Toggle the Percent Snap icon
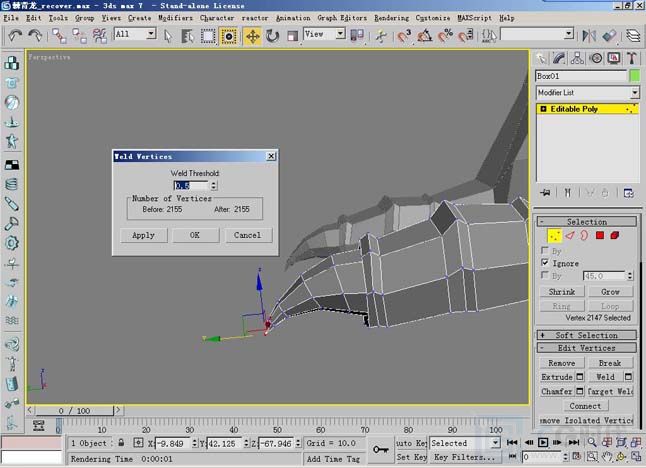This screenshot has width=646, height=468. 445,36
